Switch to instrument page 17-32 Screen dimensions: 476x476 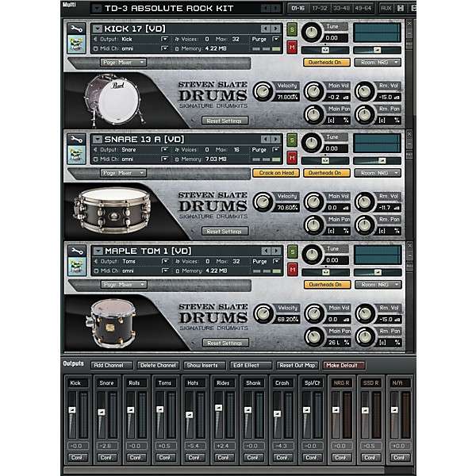pyautogui.click(x=320, y=8)
